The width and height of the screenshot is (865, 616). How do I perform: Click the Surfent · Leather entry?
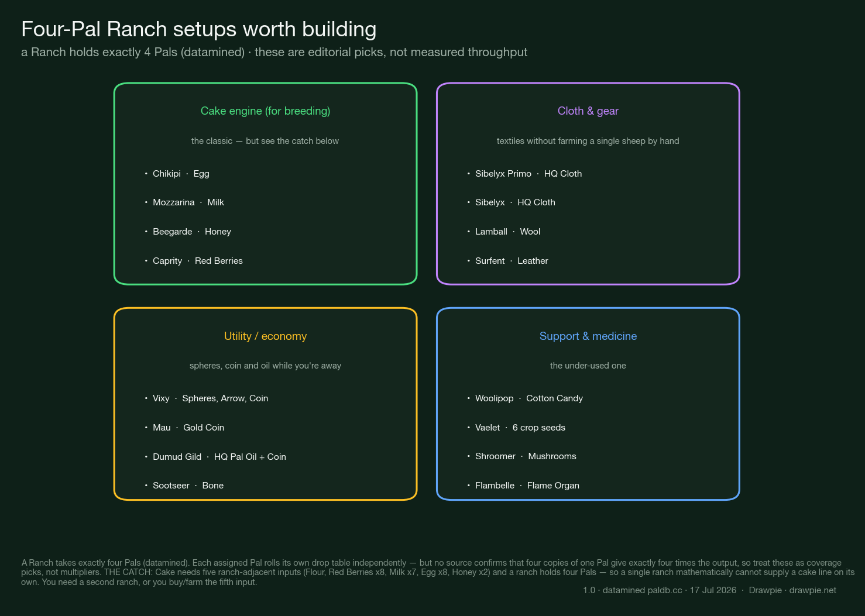pos(507,261)
